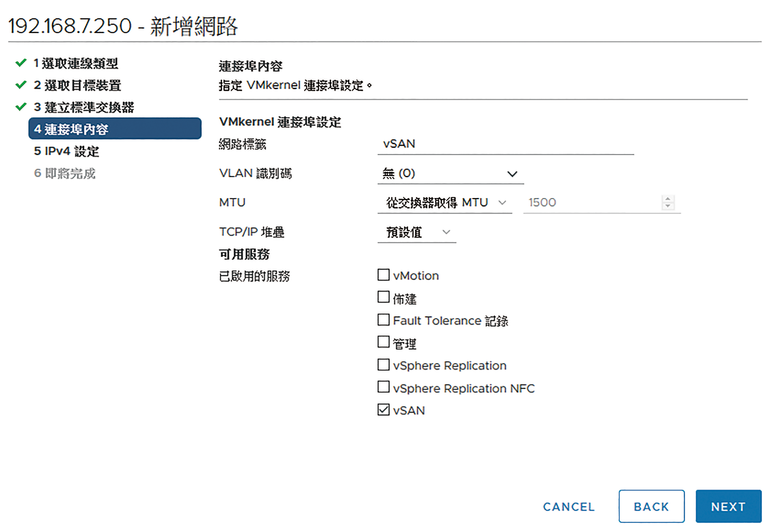Open step 5 IPv4 設定
Image resolution: width=771 pixels, height=532 pixels.
67,151
